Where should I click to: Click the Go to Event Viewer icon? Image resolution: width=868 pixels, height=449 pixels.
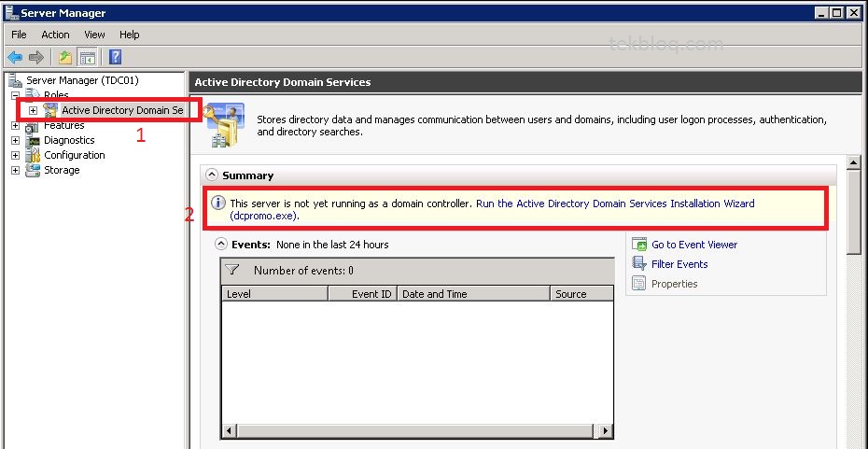[639, 245]
